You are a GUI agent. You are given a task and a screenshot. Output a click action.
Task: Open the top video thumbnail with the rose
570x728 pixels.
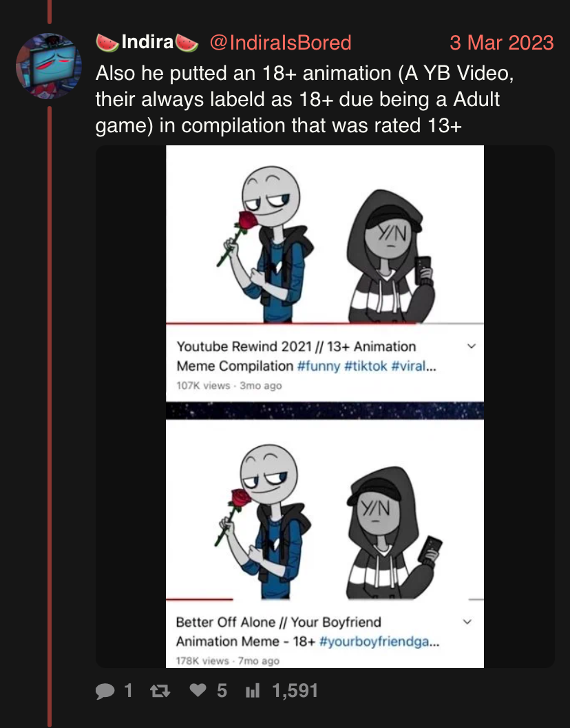324,234
